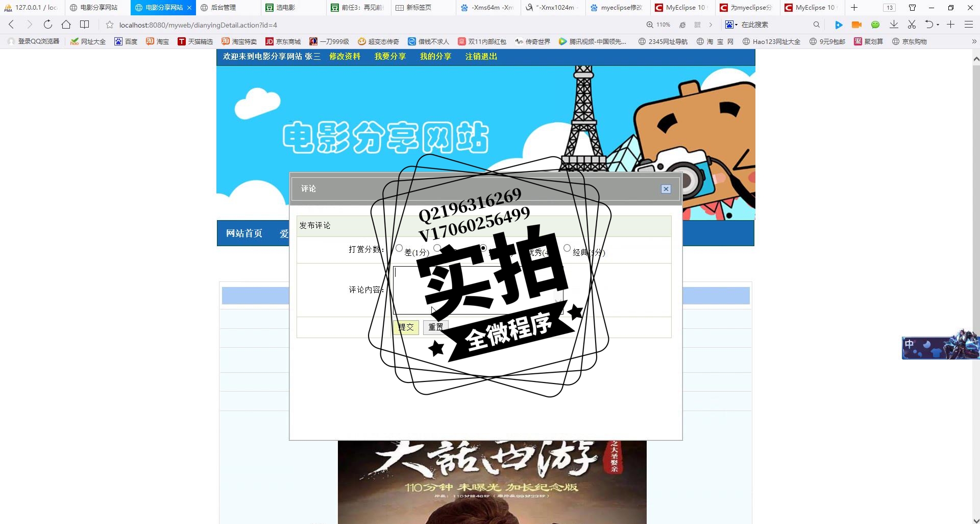Switch to IE compatibility engine icon
Screen dimensions: 980x524
click(682, 25)
